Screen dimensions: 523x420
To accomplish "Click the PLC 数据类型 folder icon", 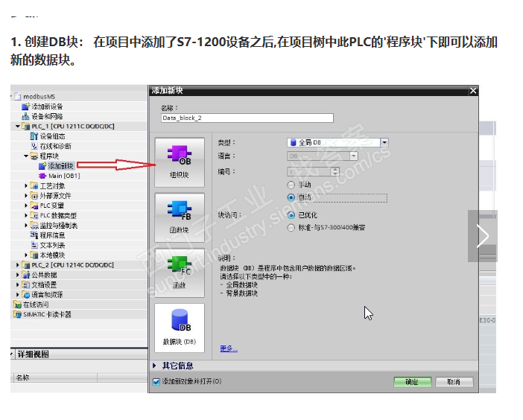I will click(x=34, y=215).
